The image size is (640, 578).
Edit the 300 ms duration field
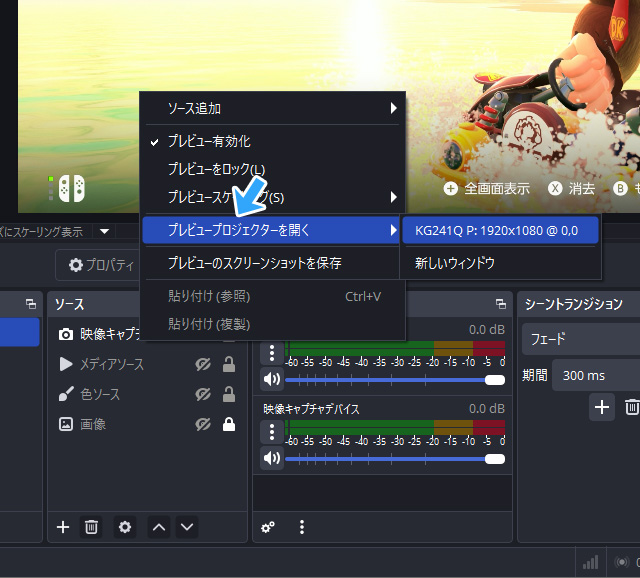pos(596,375)
